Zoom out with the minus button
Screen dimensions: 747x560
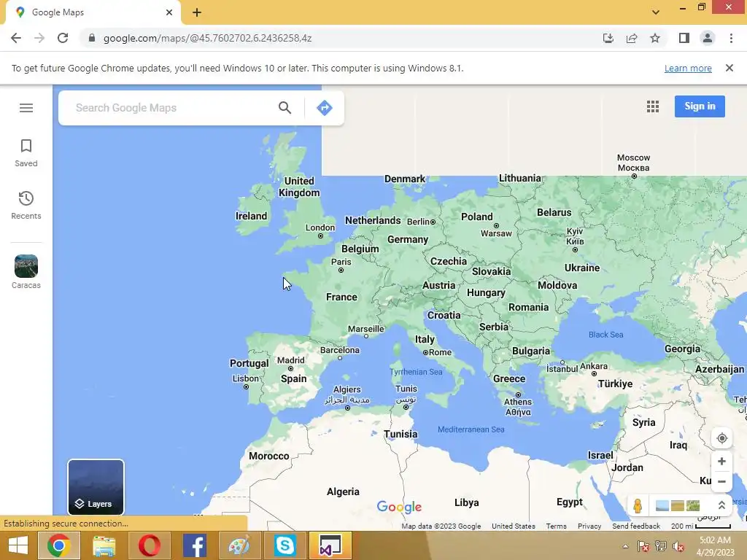click(x=721, y=481)
